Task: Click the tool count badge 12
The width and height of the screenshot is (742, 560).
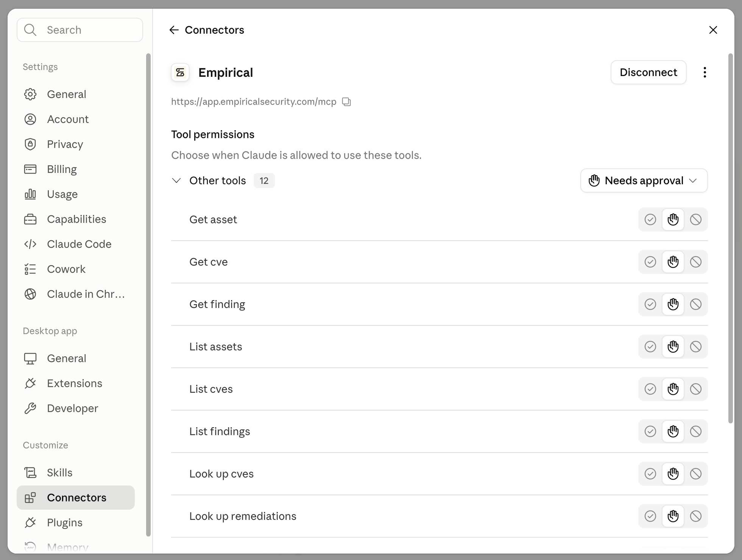Action: pos(264,180)
